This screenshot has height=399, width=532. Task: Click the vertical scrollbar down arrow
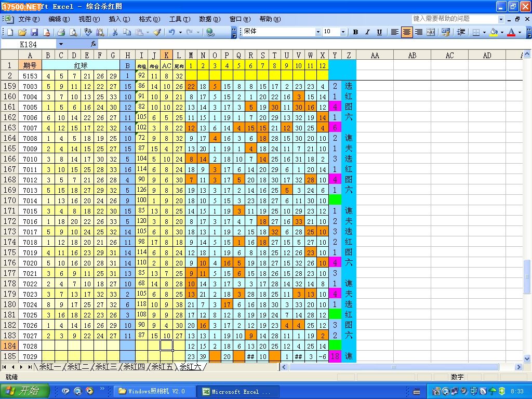coord(527,358)
